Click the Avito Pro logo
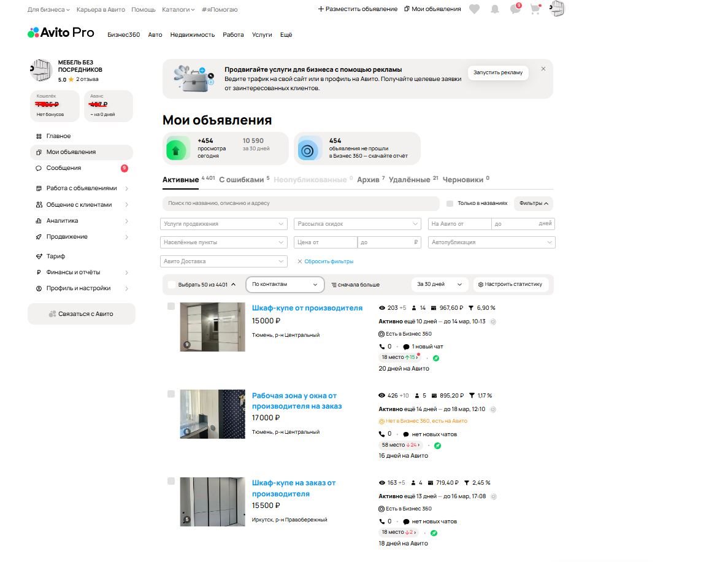This screenshot has width=728, height=562. (61, 33)
